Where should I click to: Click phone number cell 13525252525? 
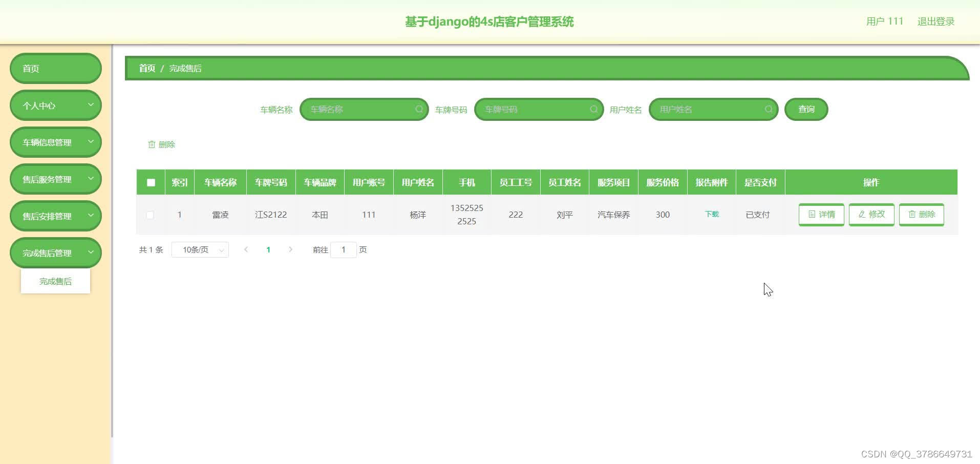pyautogui.click(x=466, y=215)
